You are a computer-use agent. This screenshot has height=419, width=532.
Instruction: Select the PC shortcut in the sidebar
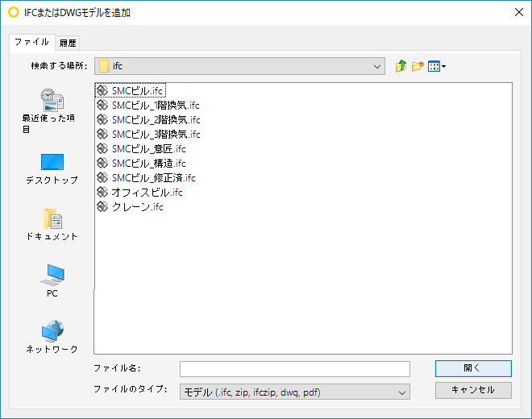[x=52, y=281]
